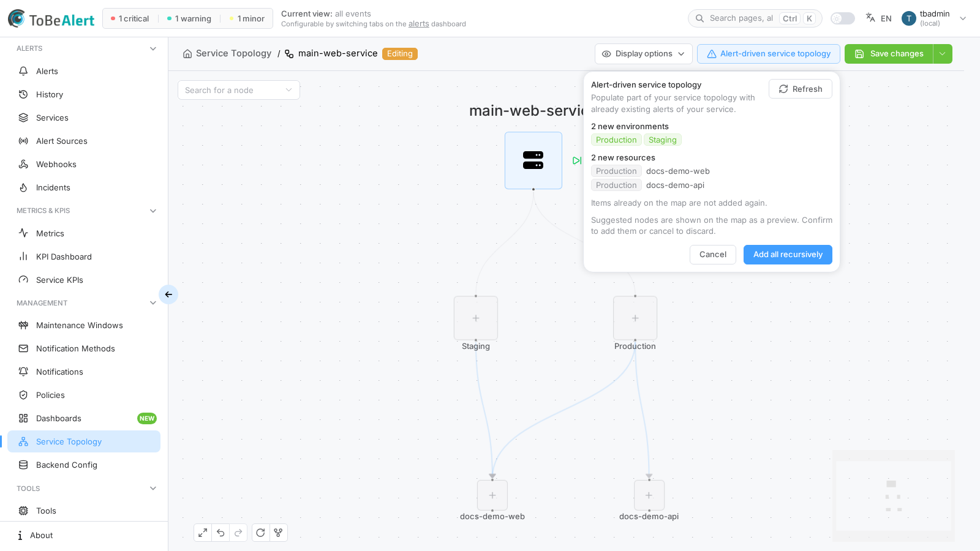Click the search pages input field
Screen dimensions: 980x551
[x=755, y=18]
